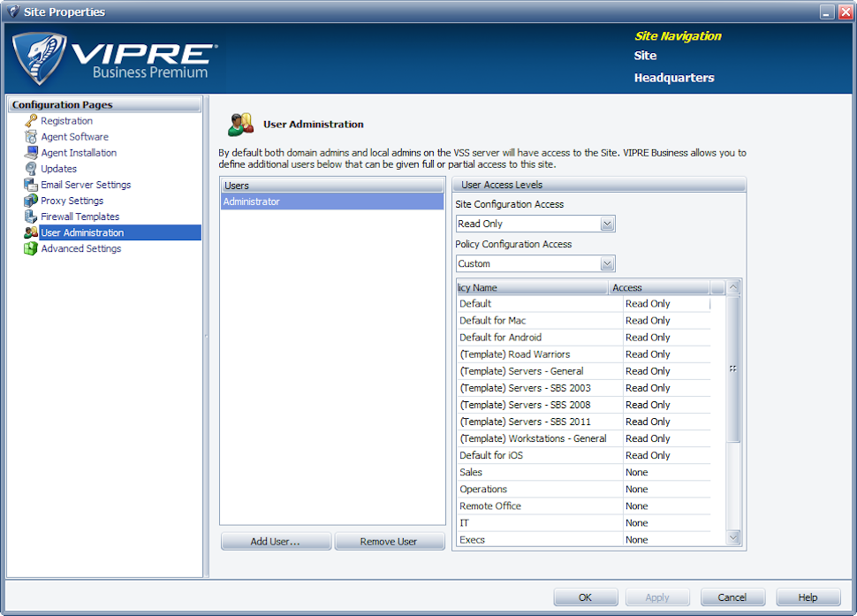Click the policy list vertical scrollbar thumb

[x=733, y=369]
